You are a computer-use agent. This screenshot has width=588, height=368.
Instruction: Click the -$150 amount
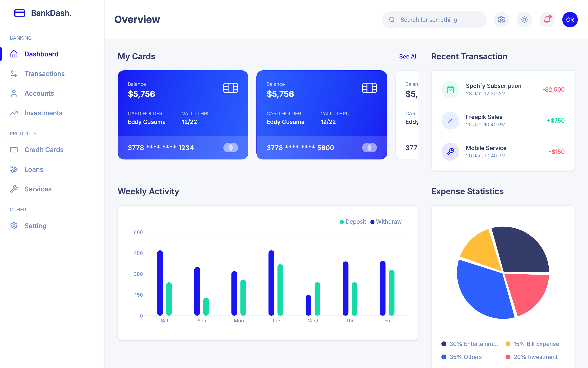(x=556, y=152)
